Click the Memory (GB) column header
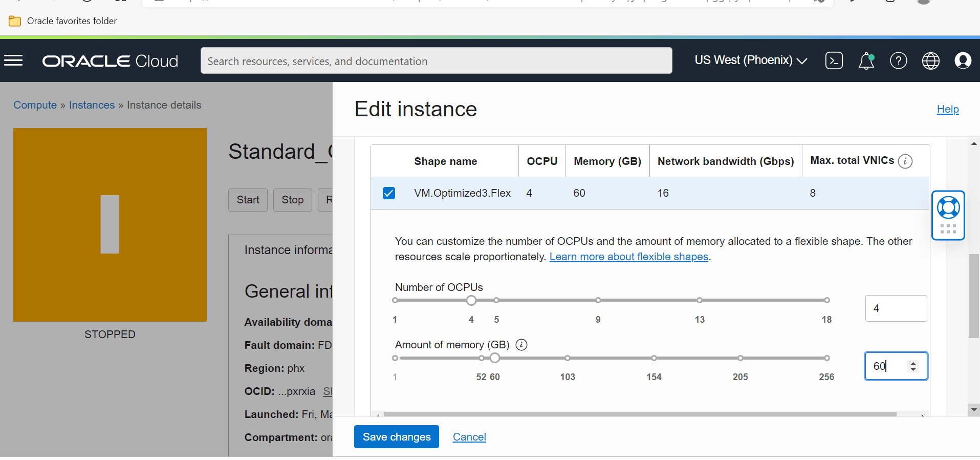 [x=607, y=161]
